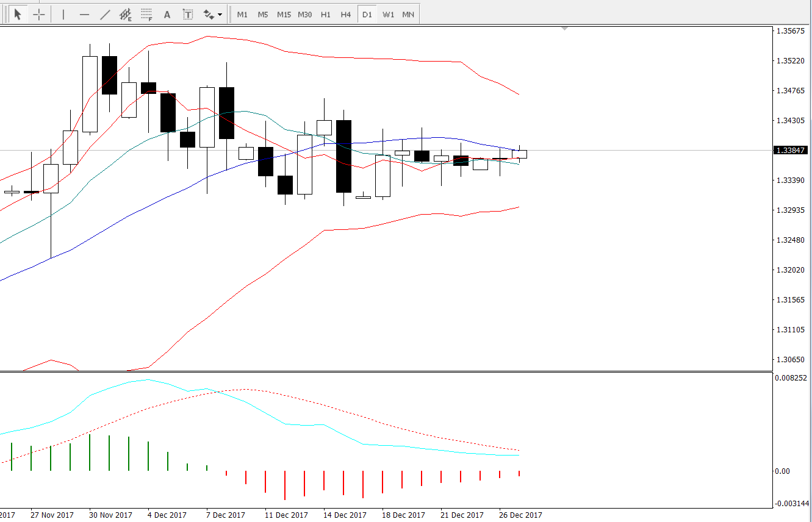This screenshot has height=522, width=812.
Task: Choose the Vertical Line drawing tool
Action: [x=63, y=15]
